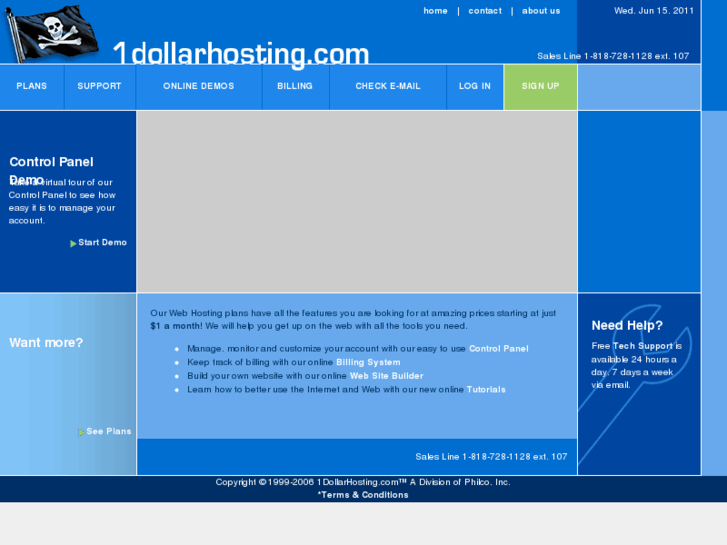This screenshot has width=727, height=545.
Task: Open the Billing menu item
Action: point(295,86)
